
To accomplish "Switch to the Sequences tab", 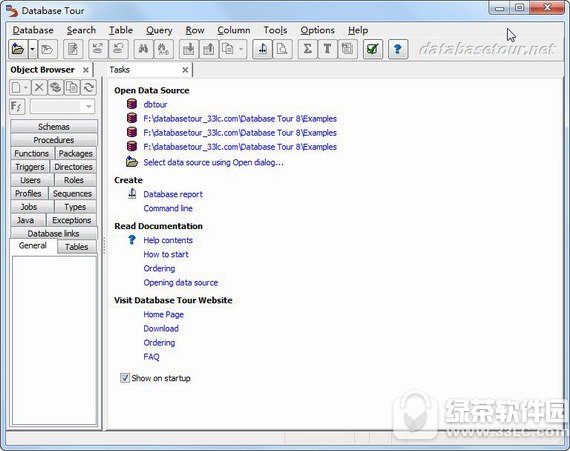I will (72, 193).
